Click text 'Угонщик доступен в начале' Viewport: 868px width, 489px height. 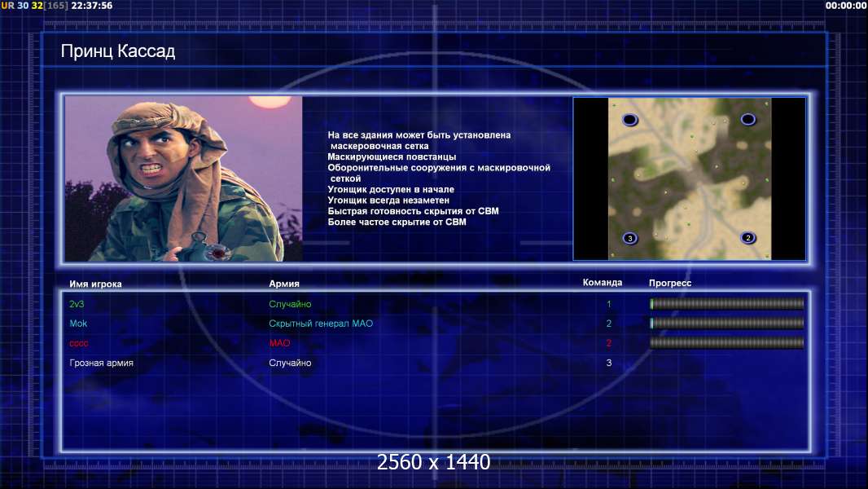[x=391, y=189]
